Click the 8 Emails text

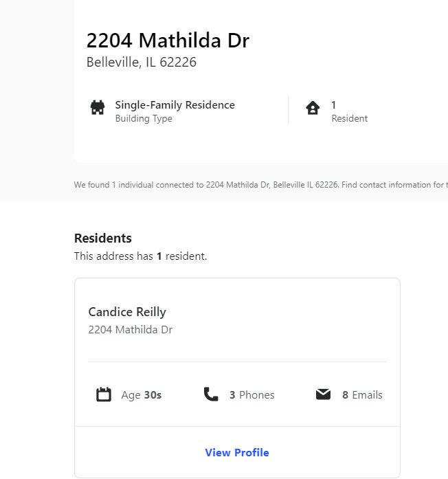[362, 395]
